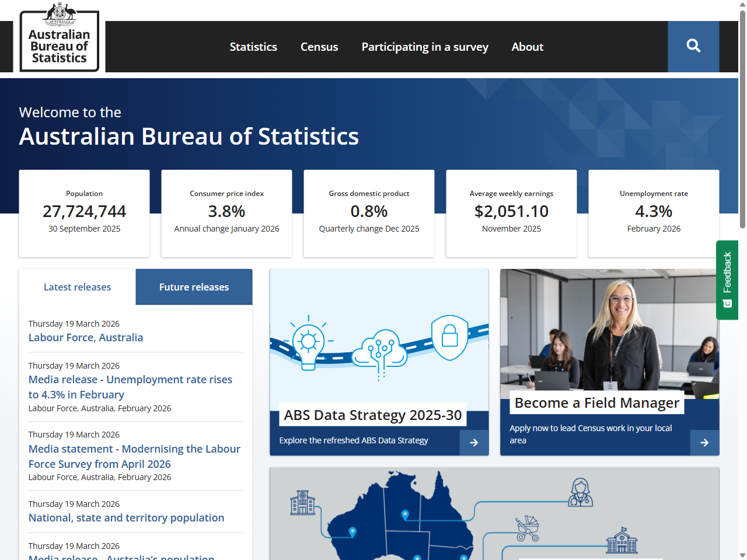Open the Statistics menu

pos(253,47)
